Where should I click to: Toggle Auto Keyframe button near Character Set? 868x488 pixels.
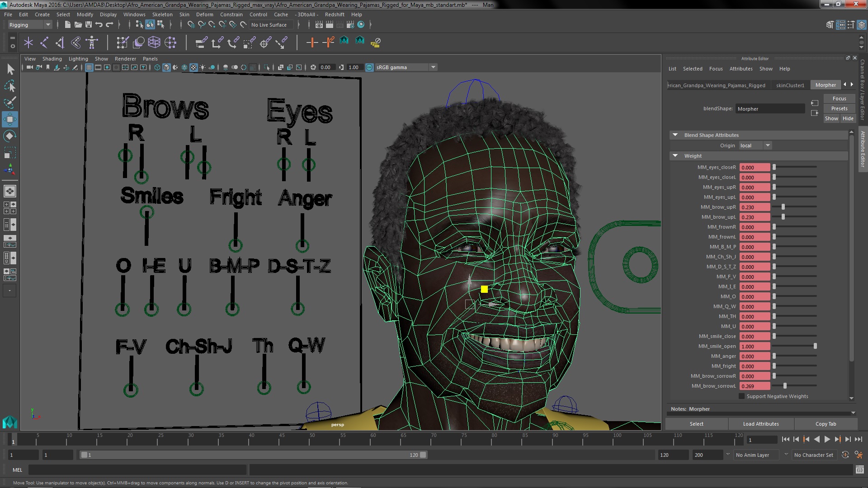click(845, 455)
